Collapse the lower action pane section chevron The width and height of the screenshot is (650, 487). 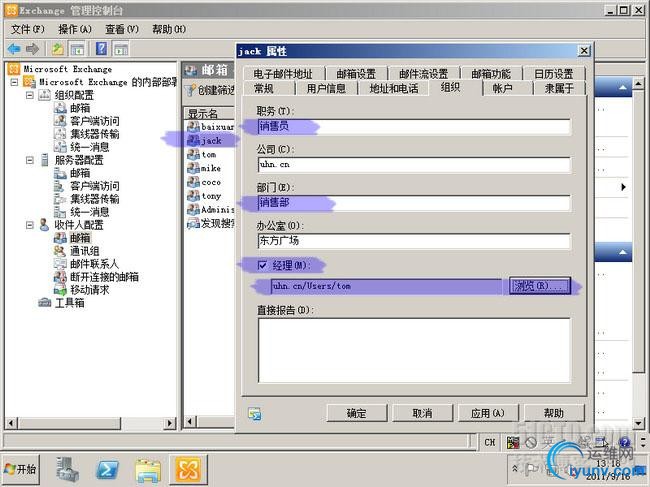[x=623, y=252]
